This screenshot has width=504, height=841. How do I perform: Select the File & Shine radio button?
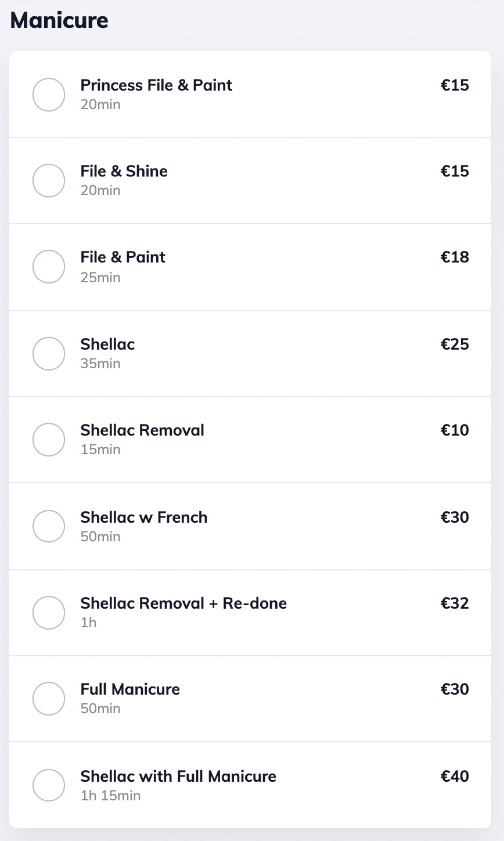[x=49, y=181]
